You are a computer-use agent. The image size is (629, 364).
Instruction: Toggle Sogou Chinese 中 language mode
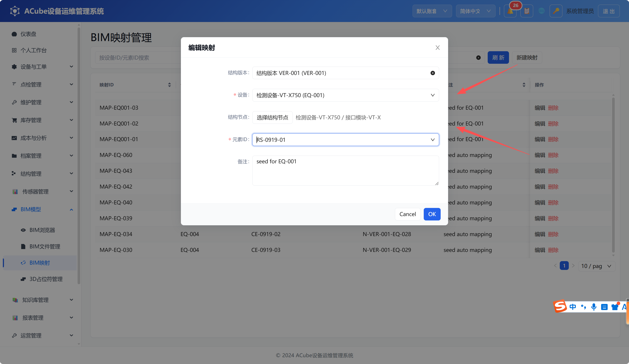click(x=573, y=307)
